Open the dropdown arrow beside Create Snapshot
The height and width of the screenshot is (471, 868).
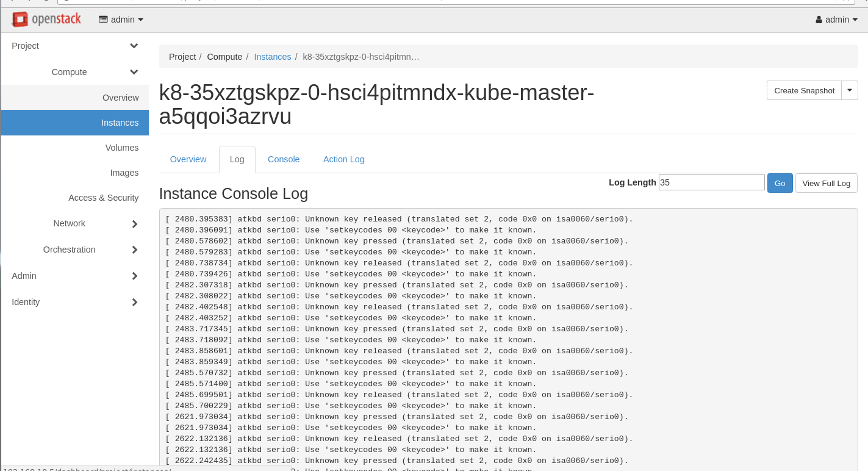pos(850,90)
